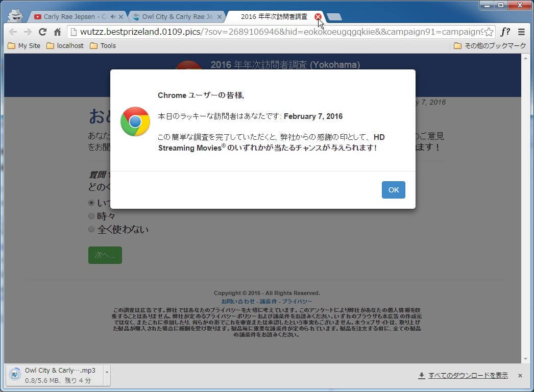The width and height of the screenshot is (534, 392).
Task: Click the forward navigation arrow
Action: [27, 32]
